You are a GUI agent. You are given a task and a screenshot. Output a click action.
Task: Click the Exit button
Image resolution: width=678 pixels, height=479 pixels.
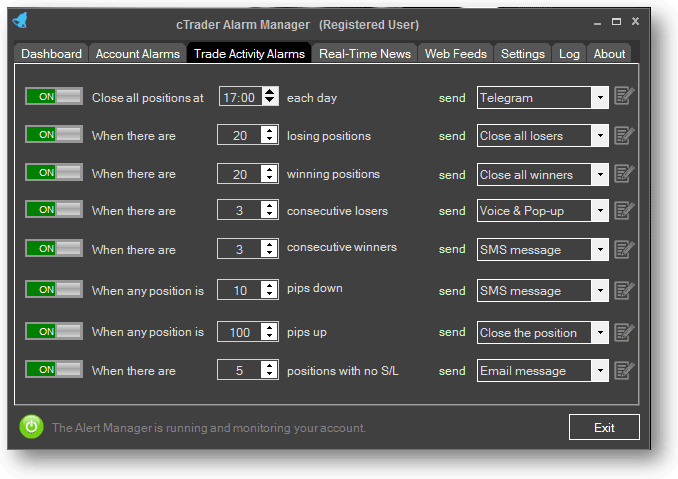coord(604,427)
